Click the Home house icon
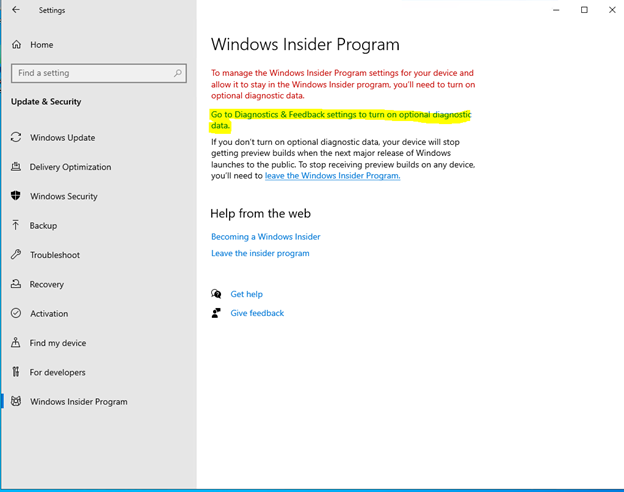The width and height of the screenshot is (624, 492). (x=16, y=45)
